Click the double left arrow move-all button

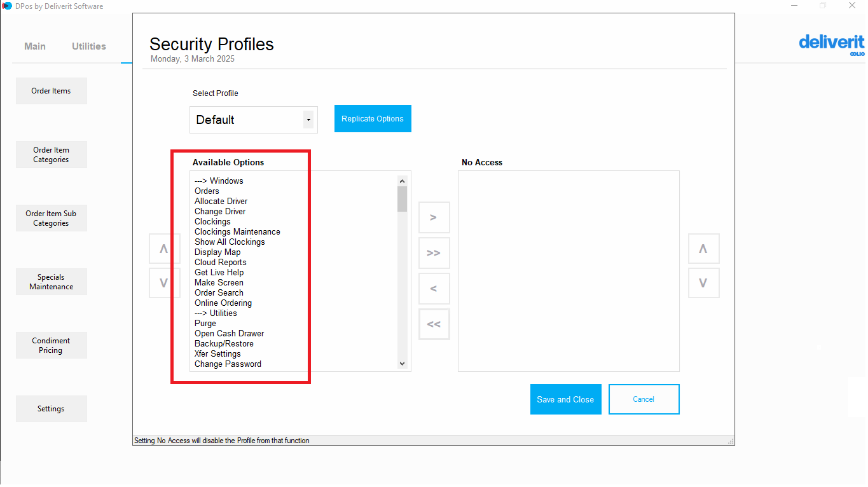point(434,324)
